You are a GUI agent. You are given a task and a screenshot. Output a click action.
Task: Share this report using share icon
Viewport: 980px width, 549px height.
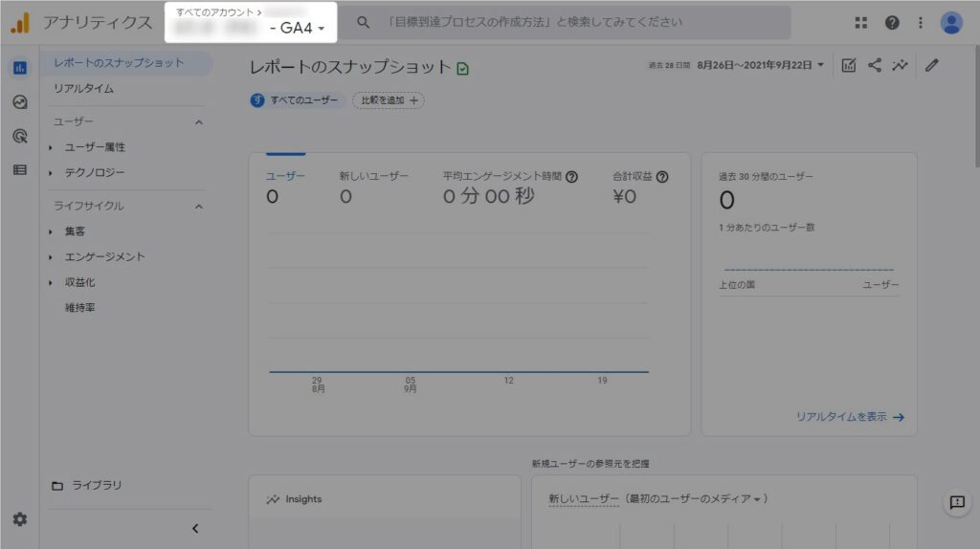[875, 65]
